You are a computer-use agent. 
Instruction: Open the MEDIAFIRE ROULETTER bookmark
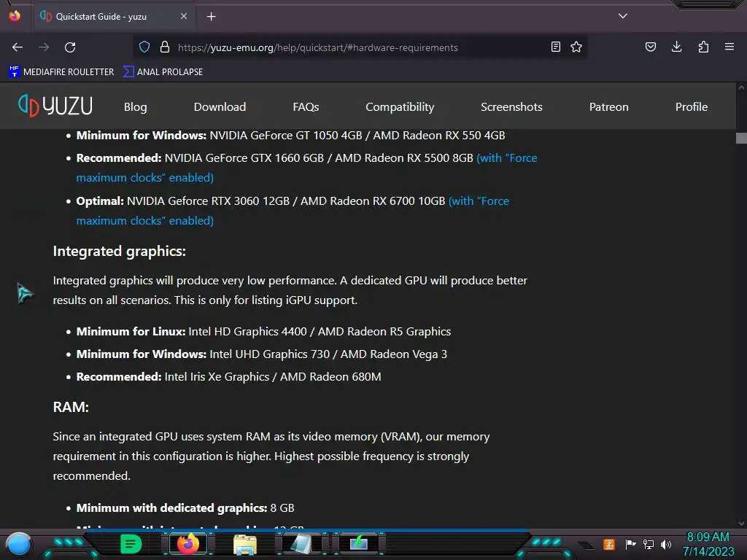pyautogui.click(x=61, y=72)
